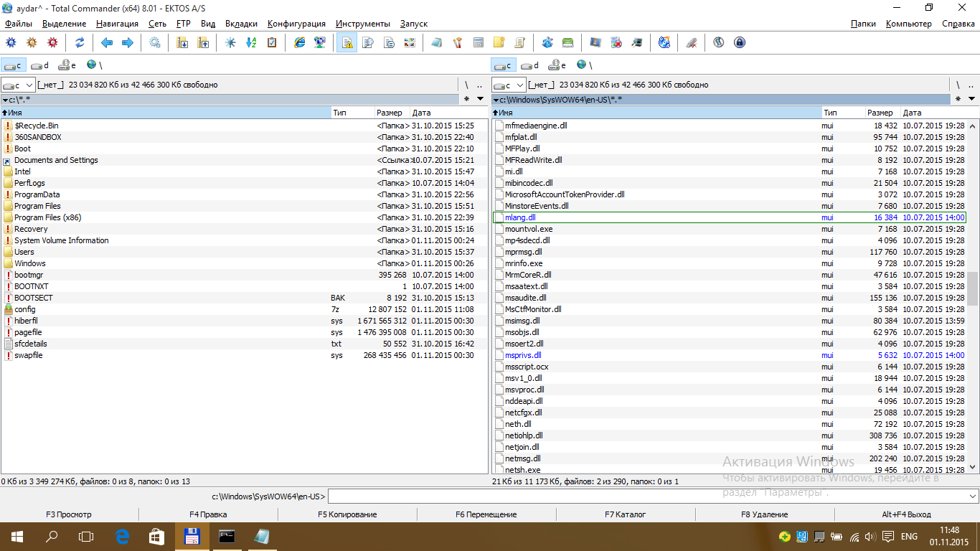Open the right panel drive selection combo box
The image size is (980, 551).
[x=509, y=85]
